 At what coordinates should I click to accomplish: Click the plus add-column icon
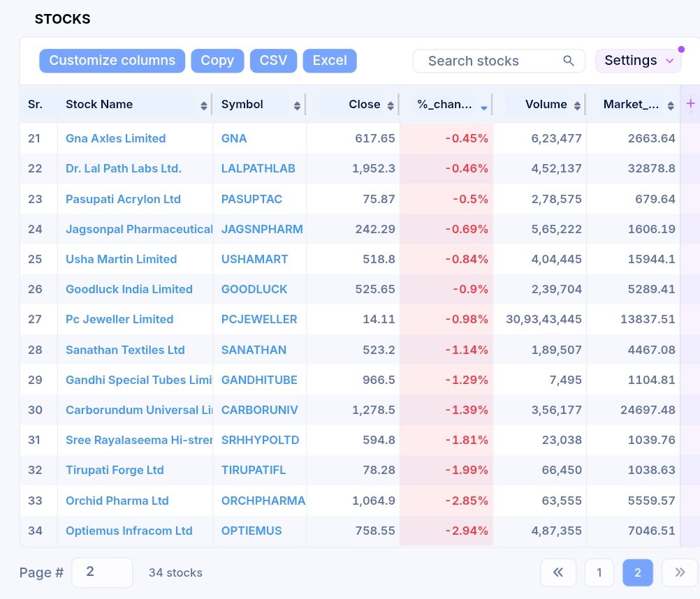click(691, 103)
